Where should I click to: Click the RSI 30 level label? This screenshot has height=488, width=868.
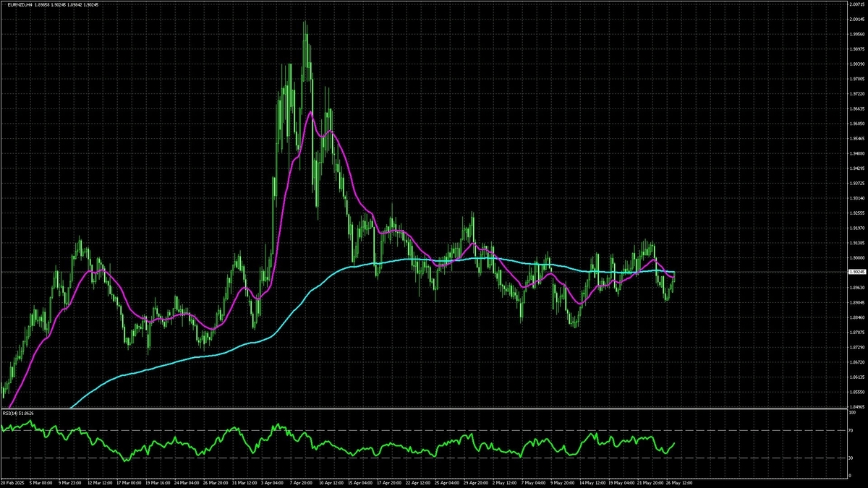click(851, 458)
